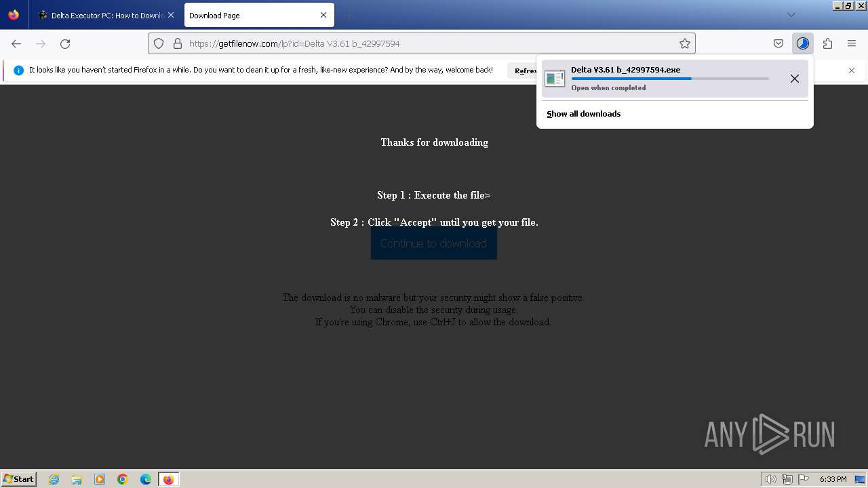
Task: Cancel the Delta V3.61 download
Action: pos(795,79)
